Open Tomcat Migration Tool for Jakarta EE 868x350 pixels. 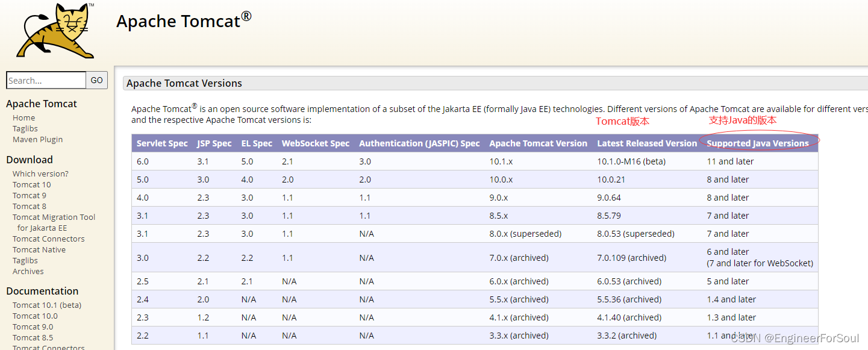click(54, 222)
